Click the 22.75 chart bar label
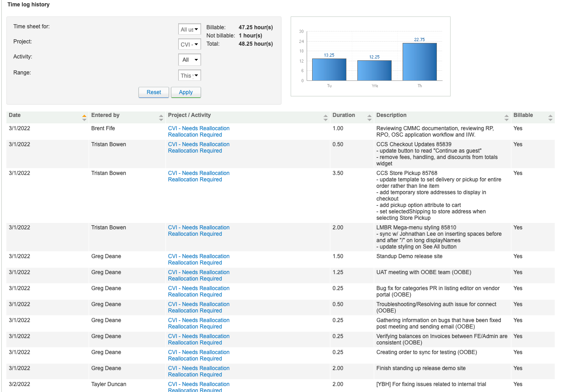563x392 pixels. (420, 40)
